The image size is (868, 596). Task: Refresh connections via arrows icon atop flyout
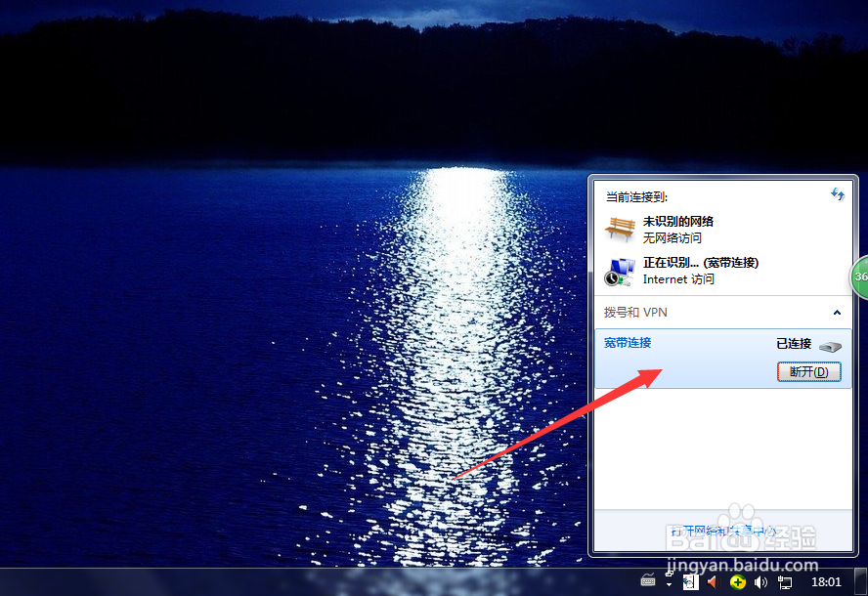838,194
